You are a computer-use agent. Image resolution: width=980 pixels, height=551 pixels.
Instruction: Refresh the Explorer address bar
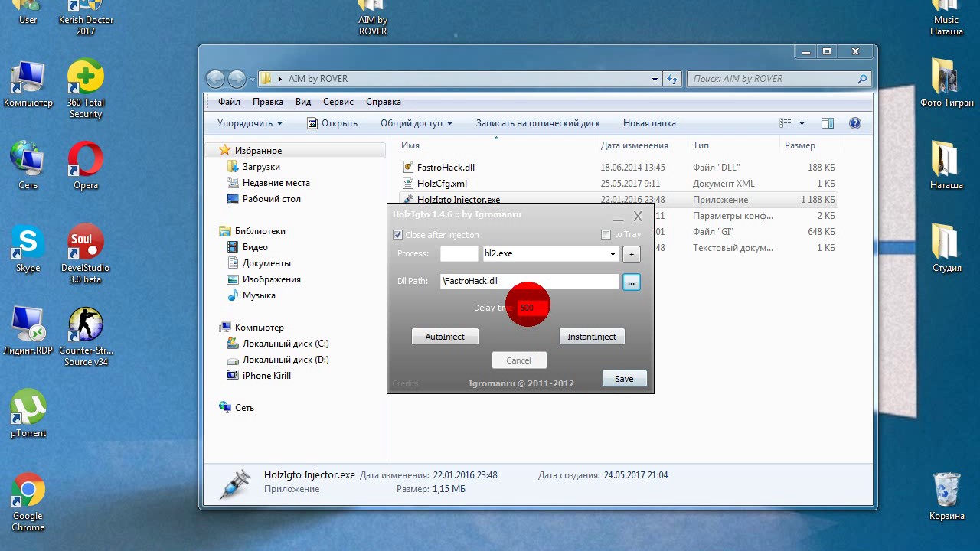click(x=672, y=79)
